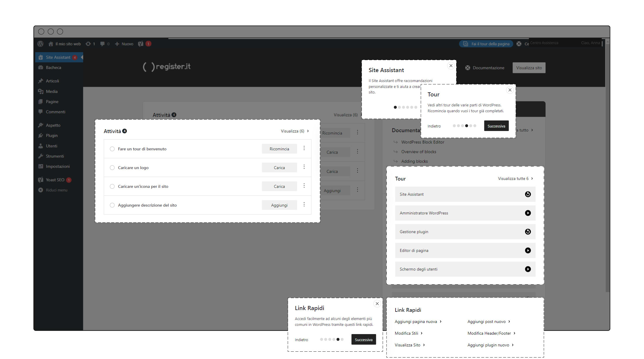Click Successiva in Link Rapidi tooltip
Viewport: 644px width, 359px height.
tap(364, 340)
